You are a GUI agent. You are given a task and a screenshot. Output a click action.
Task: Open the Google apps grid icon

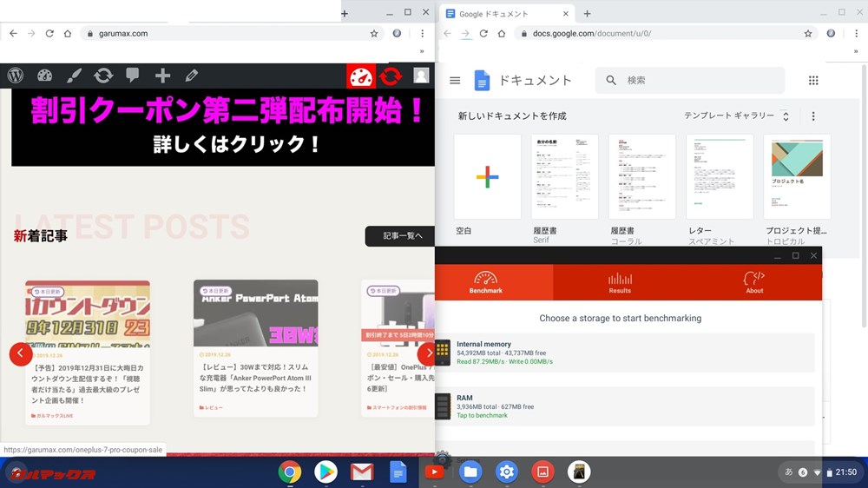813,81
